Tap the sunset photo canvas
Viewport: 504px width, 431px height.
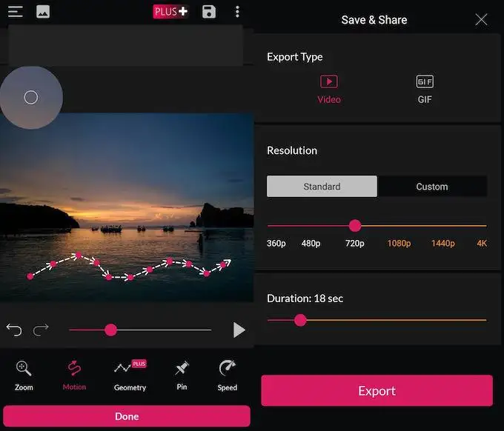pyautogui.click(x=127, y=207)
